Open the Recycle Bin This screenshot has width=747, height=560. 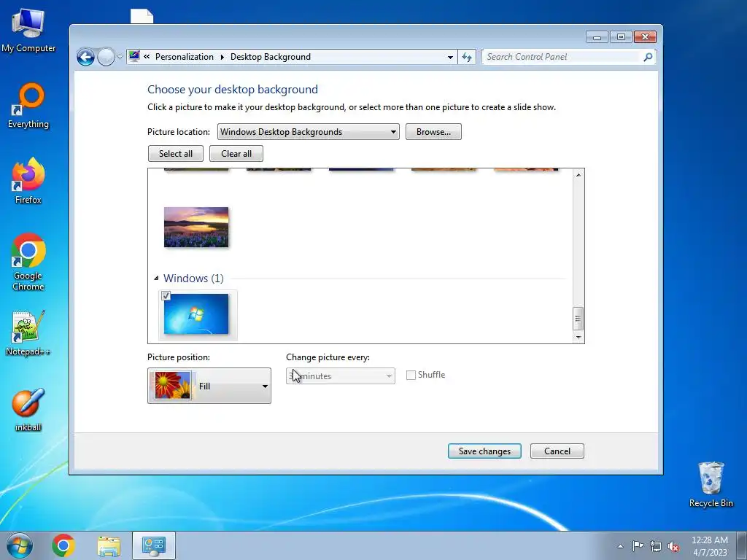711,484
